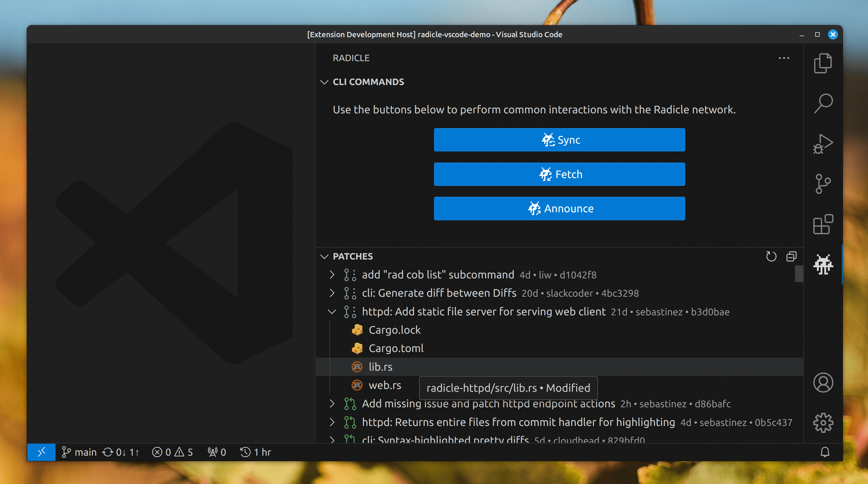Open the Source Control view
Screen dimensions: 868x484
pos(822,184)
